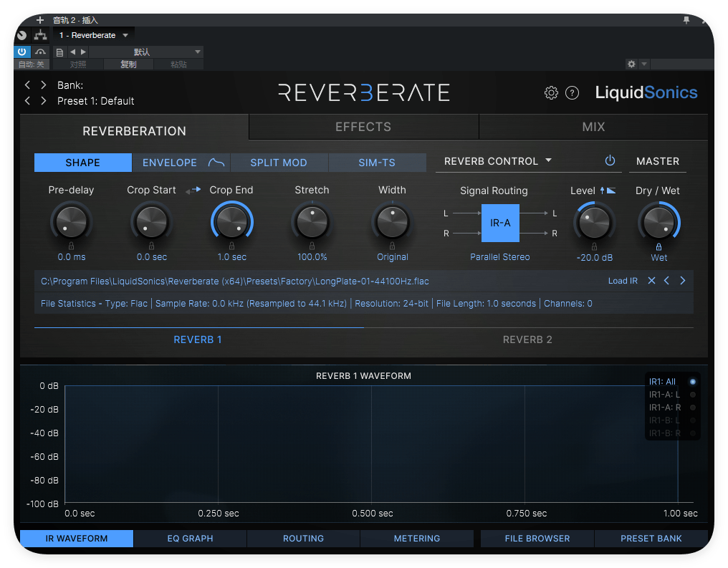Open the Reverberate settings gear
728x568 pixels.
pos(550,93)
